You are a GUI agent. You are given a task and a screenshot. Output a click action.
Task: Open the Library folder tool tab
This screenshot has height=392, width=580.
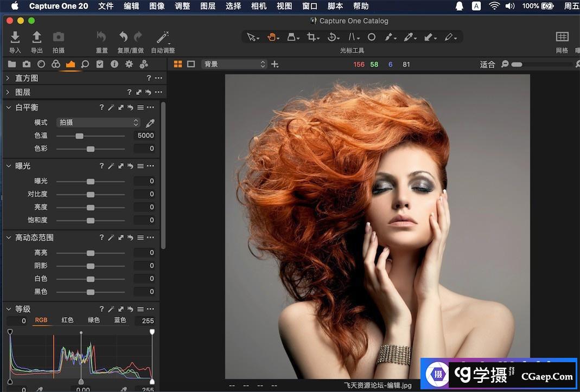pos(11,64)
